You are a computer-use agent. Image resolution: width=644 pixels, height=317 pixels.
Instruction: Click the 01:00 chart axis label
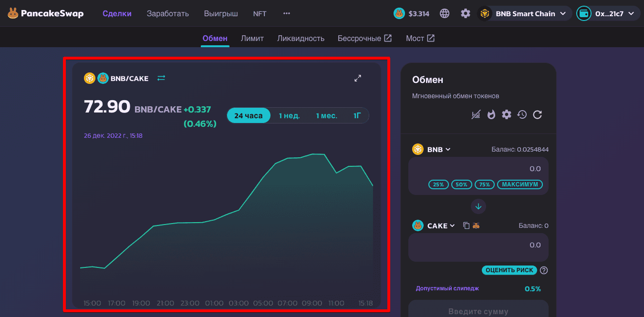(x=214, y=303)
